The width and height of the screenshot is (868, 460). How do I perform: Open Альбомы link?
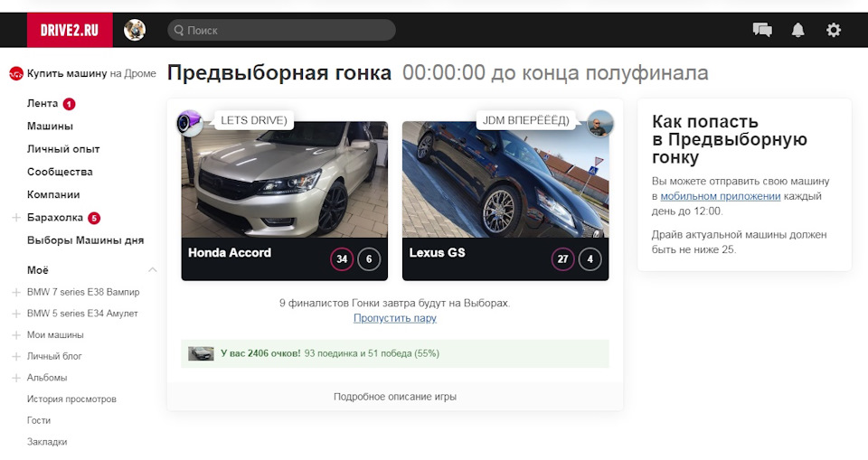pyautogui.click(x=47, y=378)
